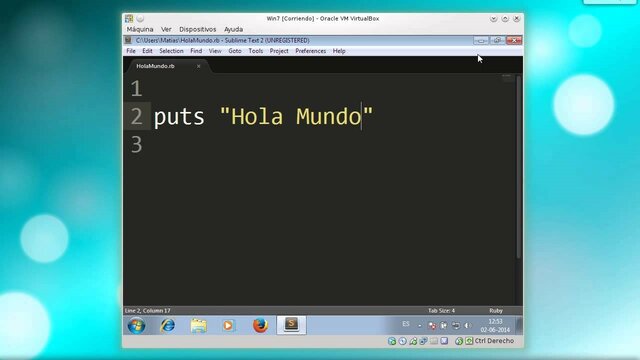Open the Windows Start menu orb
The height and width of the screenshot is (360, 640).
pyautogui.click(x=136, y=326)
